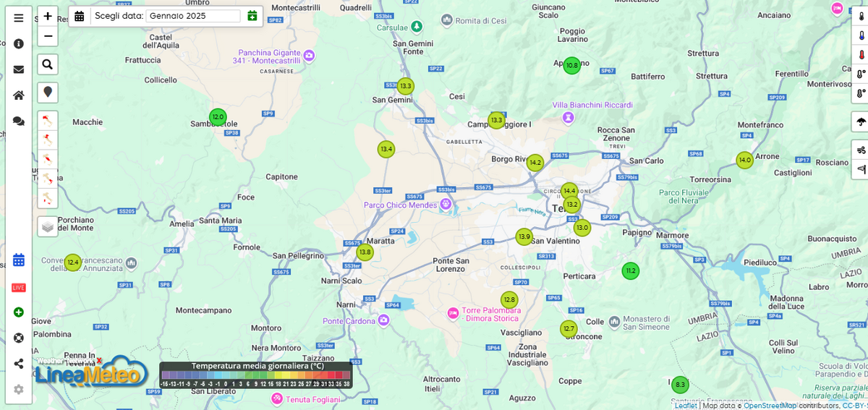Open the map layers selector
Image resolution: width=868 pixels, height=410 pixels.
click(x=48, y=226)
